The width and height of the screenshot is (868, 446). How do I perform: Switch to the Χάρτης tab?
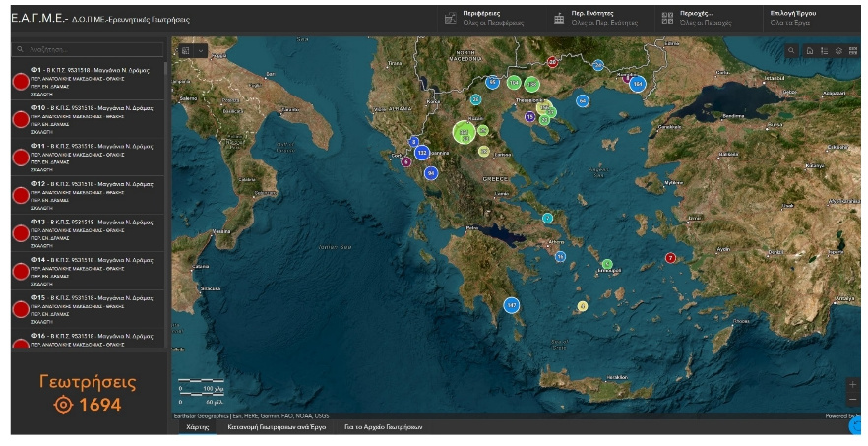(x=197, y=428)
